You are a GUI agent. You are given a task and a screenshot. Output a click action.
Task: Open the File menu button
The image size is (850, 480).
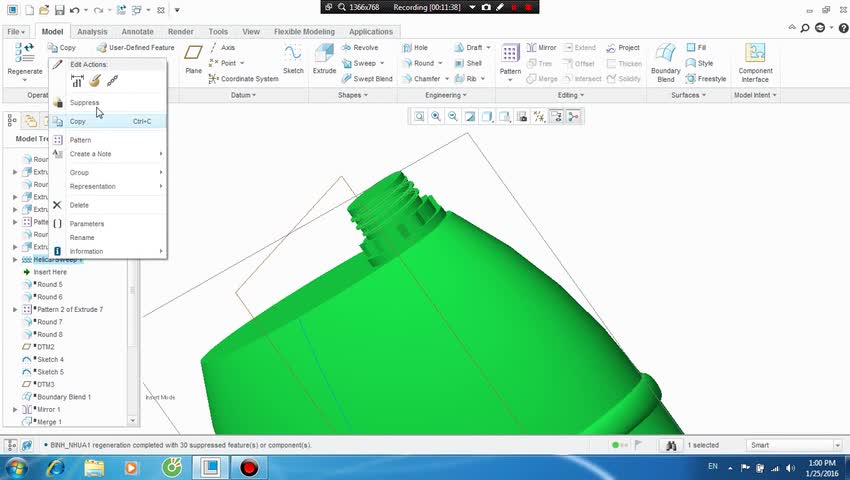tap(16, 32)
